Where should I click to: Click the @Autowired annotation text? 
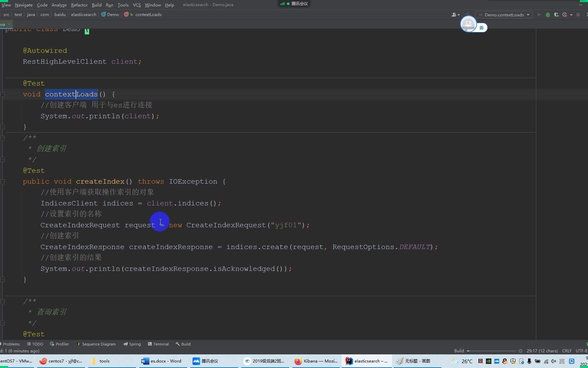(45, 51)
